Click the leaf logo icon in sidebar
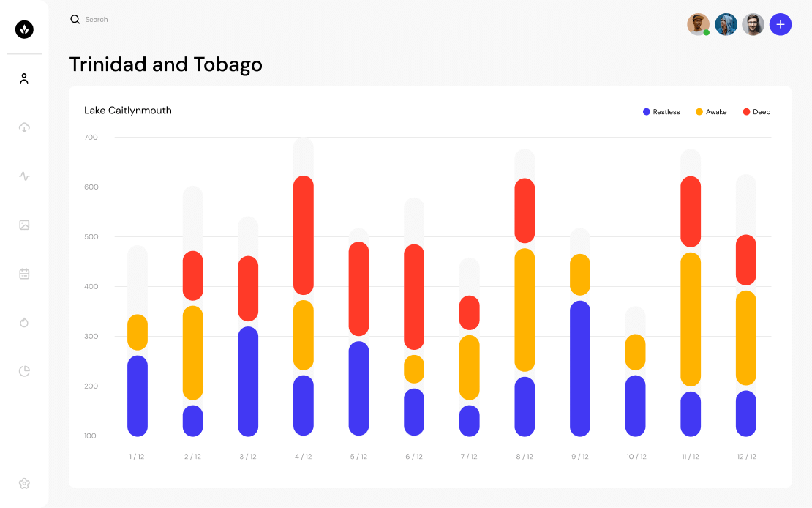 (24, 29)
